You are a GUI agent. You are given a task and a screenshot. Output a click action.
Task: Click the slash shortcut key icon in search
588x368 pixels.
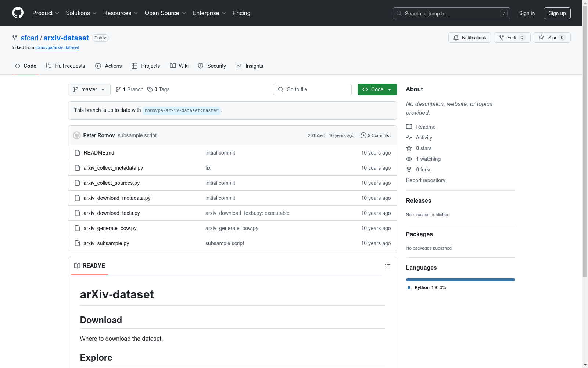click(x=504, y=13)
